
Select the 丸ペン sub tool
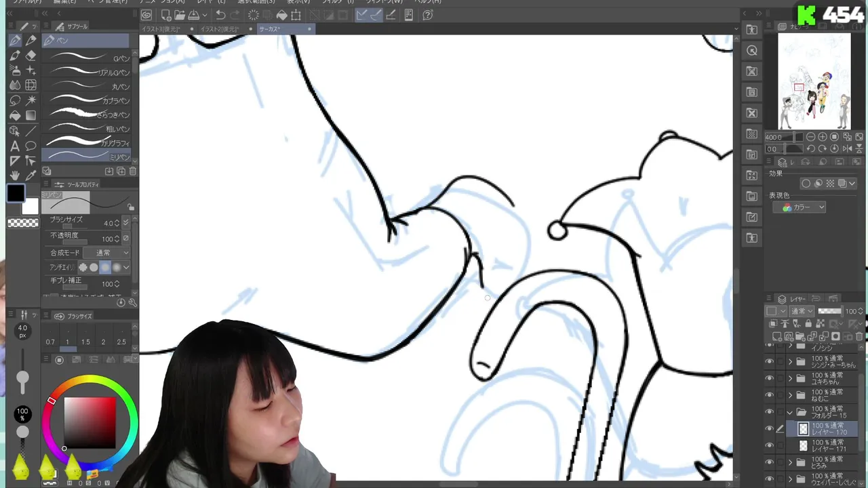point(86,87)
